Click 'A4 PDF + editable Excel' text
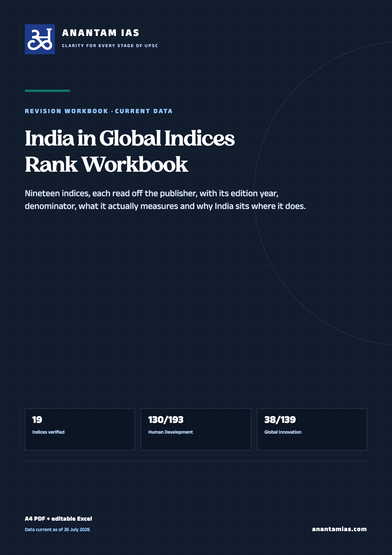Image resolution: width=392 pixels, height=555 pixels. pyautogui.click(x=58, y=519)
